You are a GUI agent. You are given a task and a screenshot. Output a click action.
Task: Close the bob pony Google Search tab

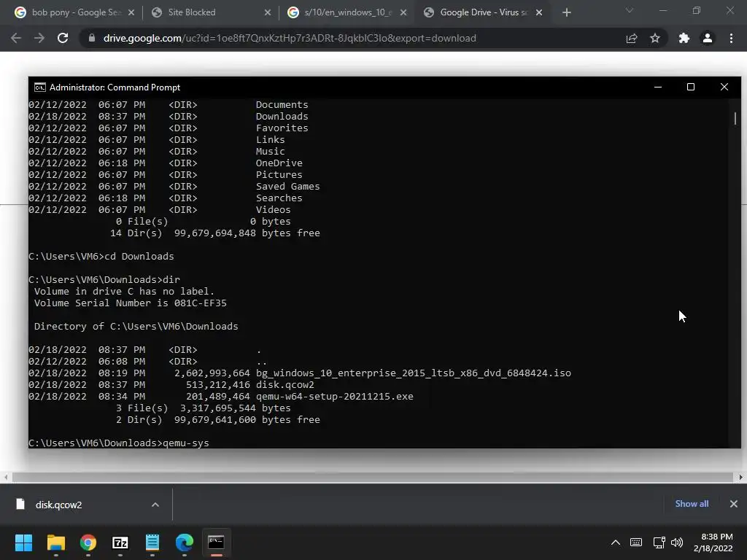[131, 12]
